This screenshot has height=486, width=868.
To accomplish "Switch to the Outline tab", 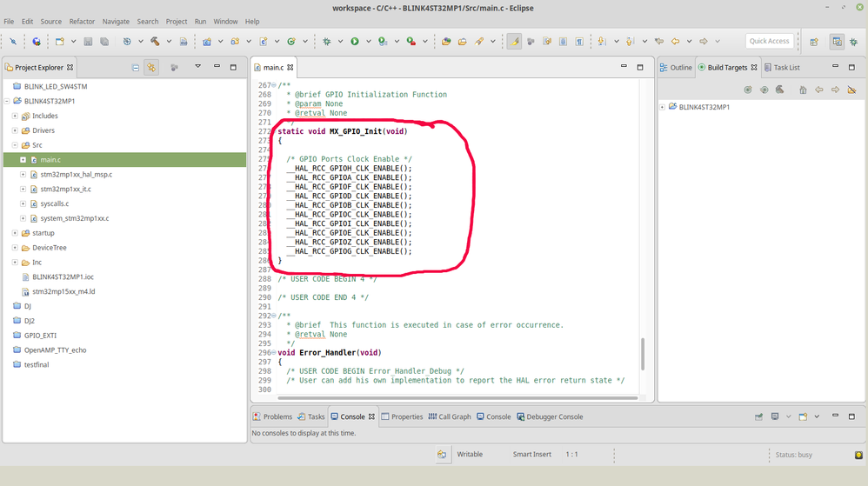I will pyautogui.click(x=676, y=68).
